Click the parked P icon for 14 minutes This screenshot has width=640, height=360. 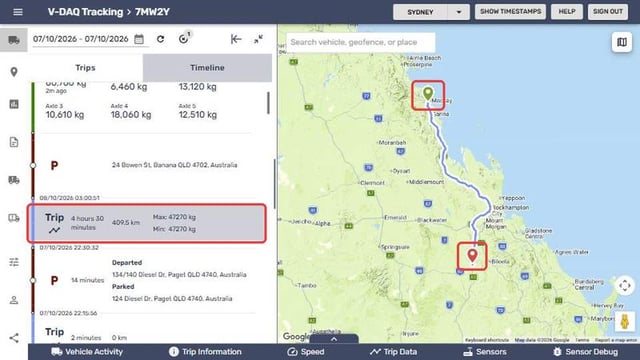coord(54,280)
